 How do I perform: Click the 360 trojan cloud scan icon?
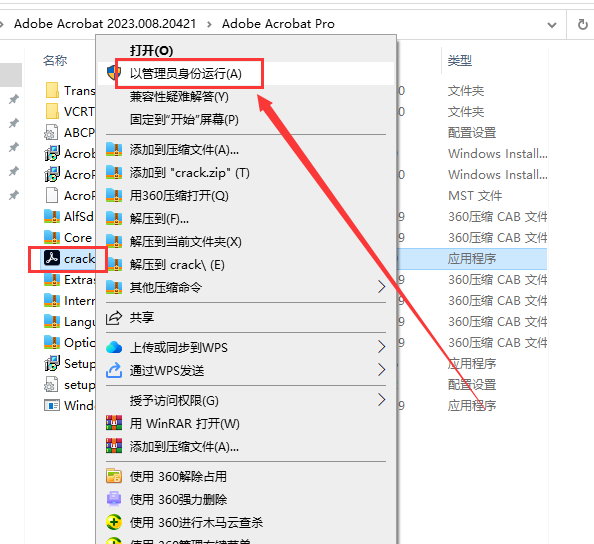point(114,522)
